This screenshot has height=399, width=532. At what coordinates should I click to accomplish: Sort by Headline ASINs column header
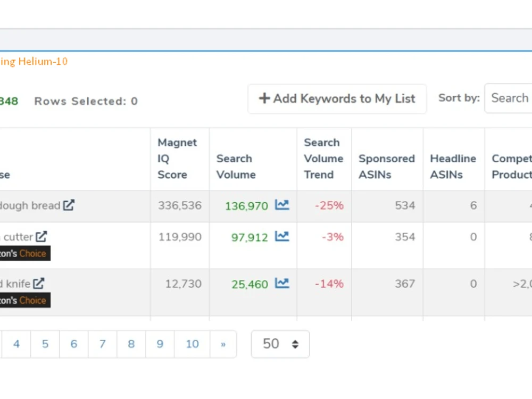coord(453,167)
